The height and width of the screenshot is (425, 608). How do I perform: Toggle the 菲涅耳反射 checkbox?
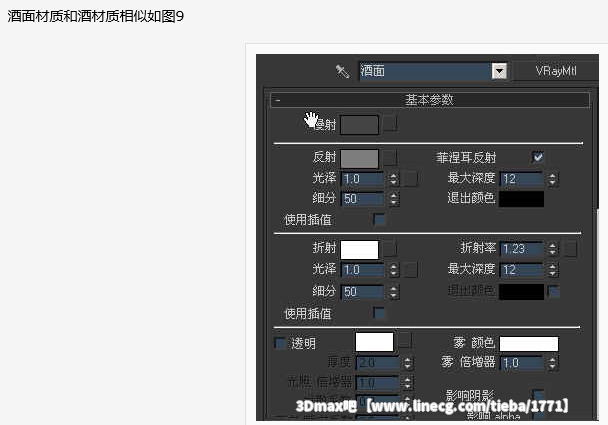538,157
